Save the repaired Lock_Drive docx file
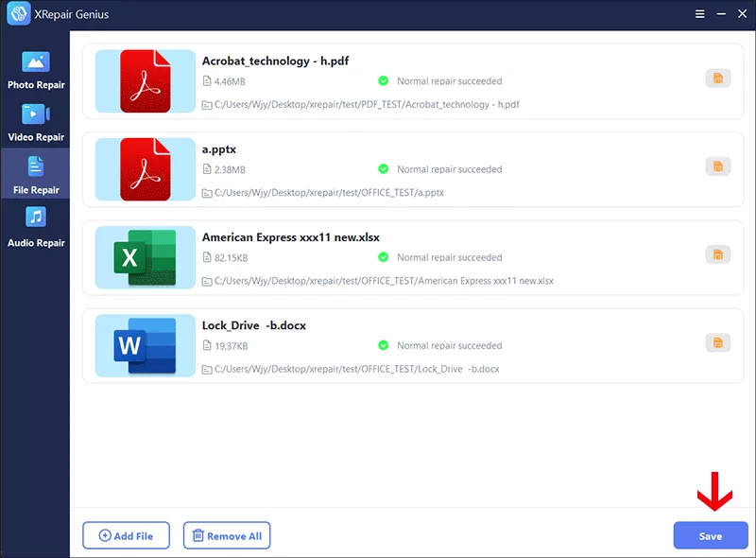 click(717, 342)
